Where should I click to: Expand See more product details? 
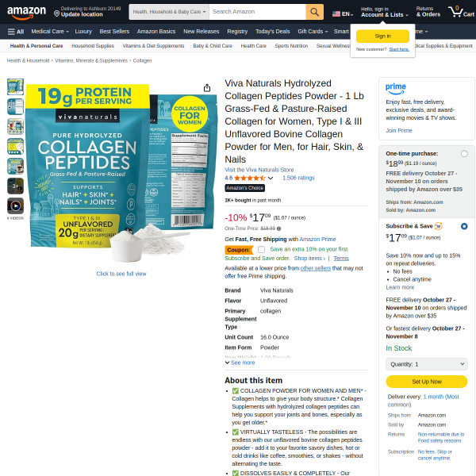pyautogui.click(x=240, y=363)
